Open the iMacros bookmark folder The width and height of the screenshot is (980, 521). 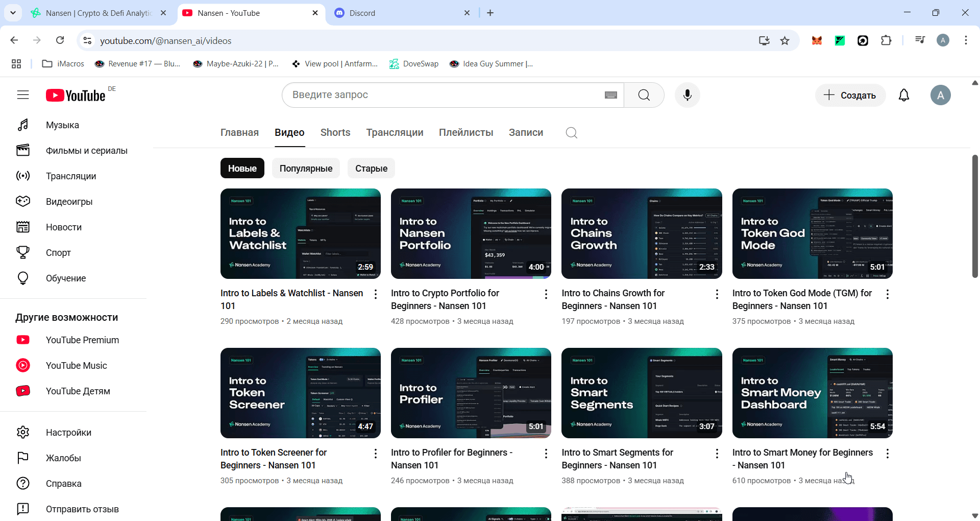click(63, 64)
